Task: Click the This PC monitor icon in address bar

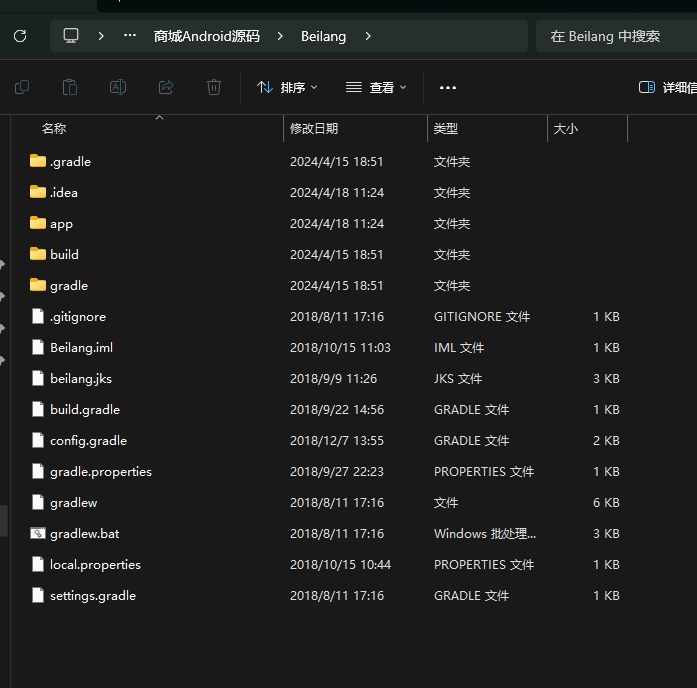Action: point(71,36)
